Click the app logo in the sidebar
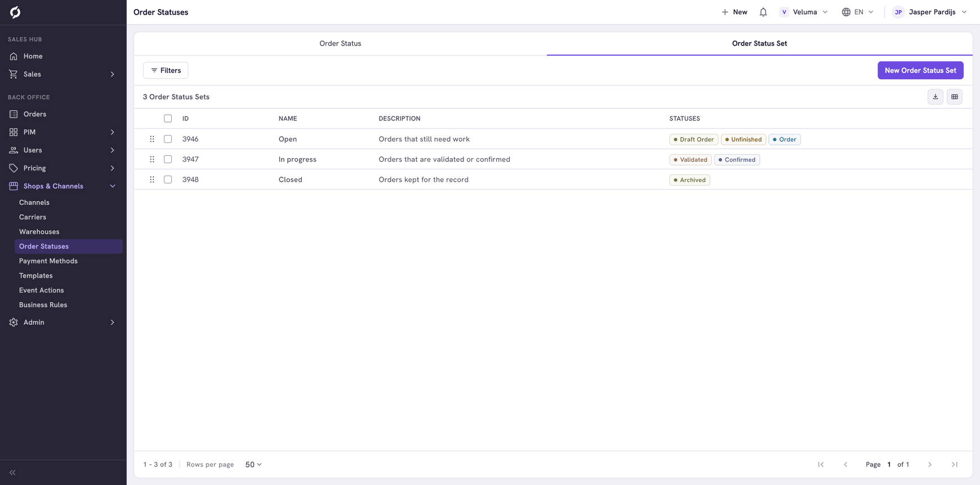980x485 pixels. 15,12
